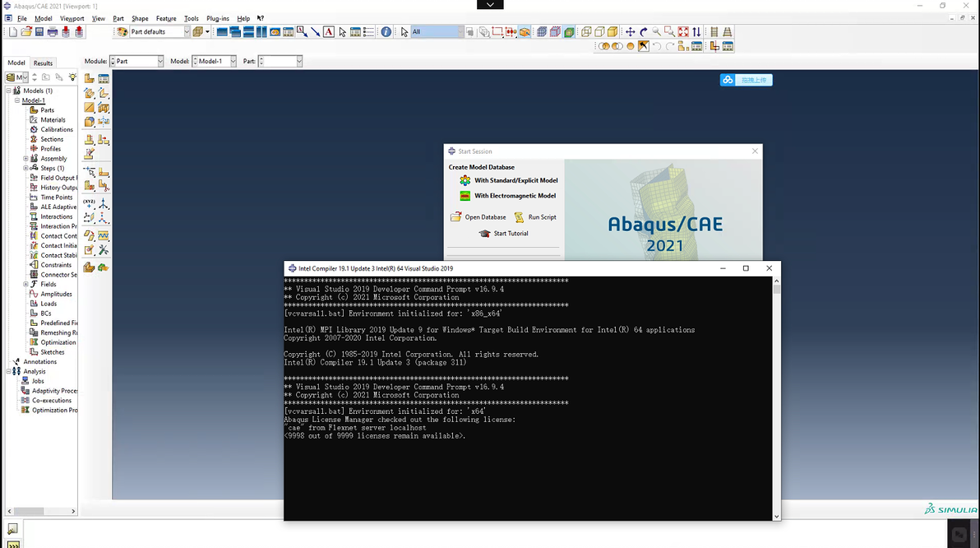Open the Tools menu
980x548 pixels.
coord(192,19)
